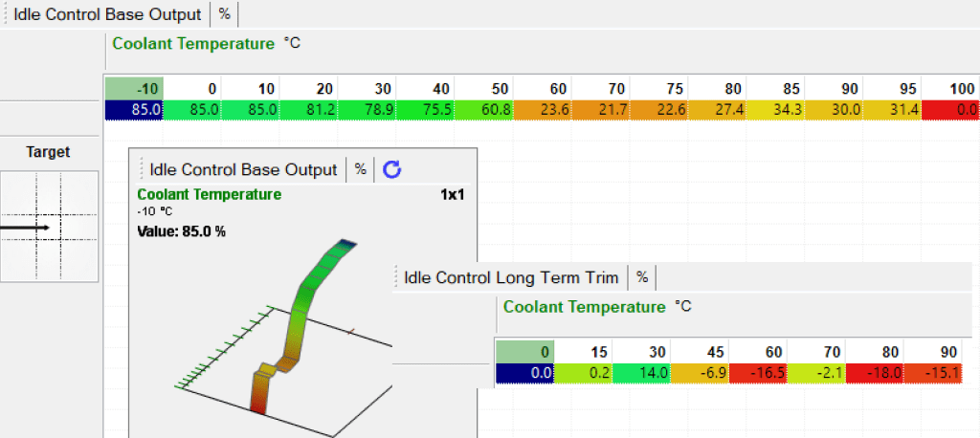Select the dark blue 85.0 cell at -10
Image resolution: width=980 pixels, height=438 pixels.
pos(134,109)
